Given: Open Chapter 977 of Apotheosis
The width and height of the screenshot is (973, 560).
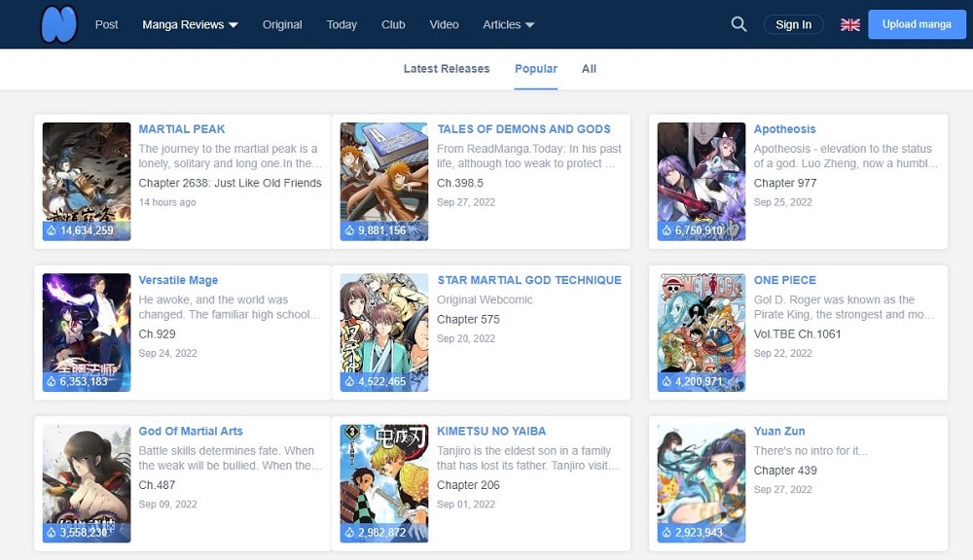Looking at the screenshot, I should tap(784, 183).
